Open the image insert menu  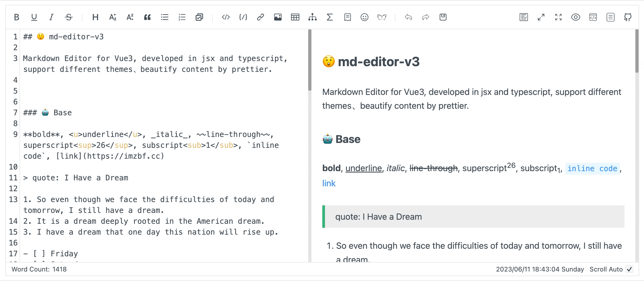pyautogui.click(x=278, y=17)
